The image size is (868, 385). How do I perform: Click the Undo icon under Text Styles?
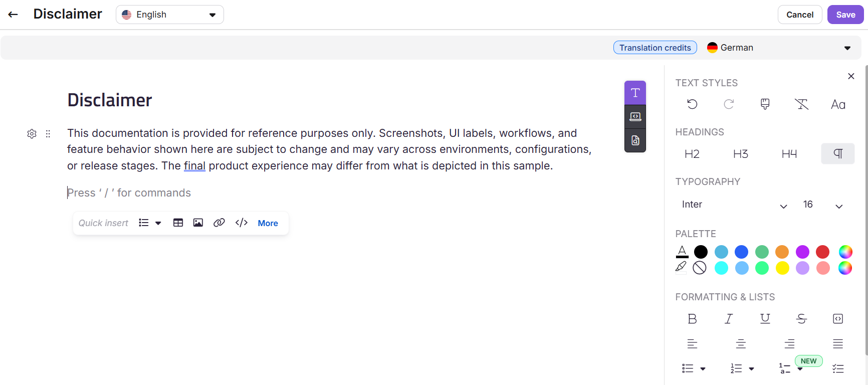(692, 104)
